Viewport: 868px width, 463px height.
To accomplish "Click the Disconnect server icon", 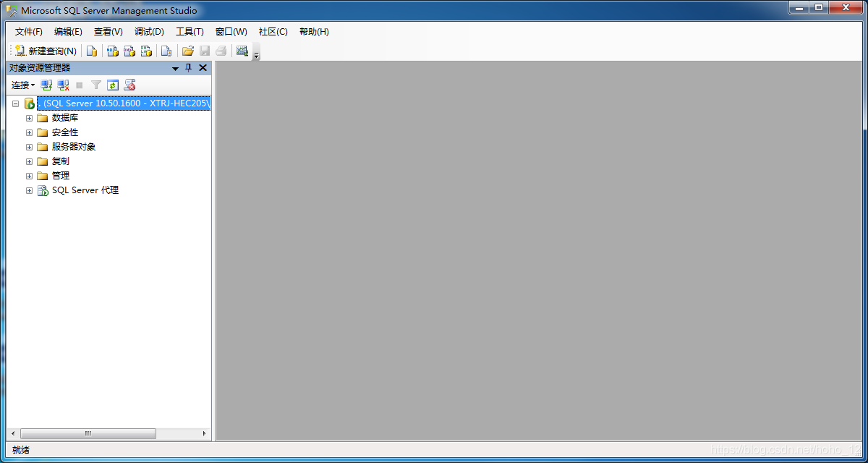I will (x=64, y=85).
